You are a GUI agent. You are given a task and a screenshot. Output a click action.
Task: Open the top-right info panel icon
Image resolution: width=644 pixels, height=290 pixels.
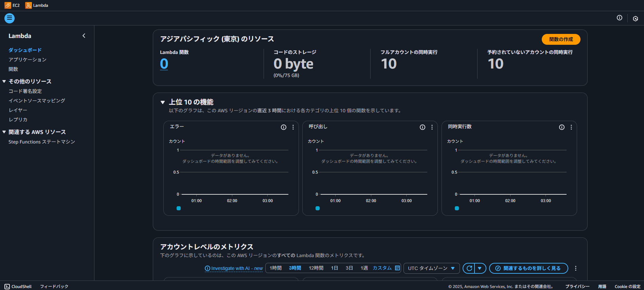(620, 18)
